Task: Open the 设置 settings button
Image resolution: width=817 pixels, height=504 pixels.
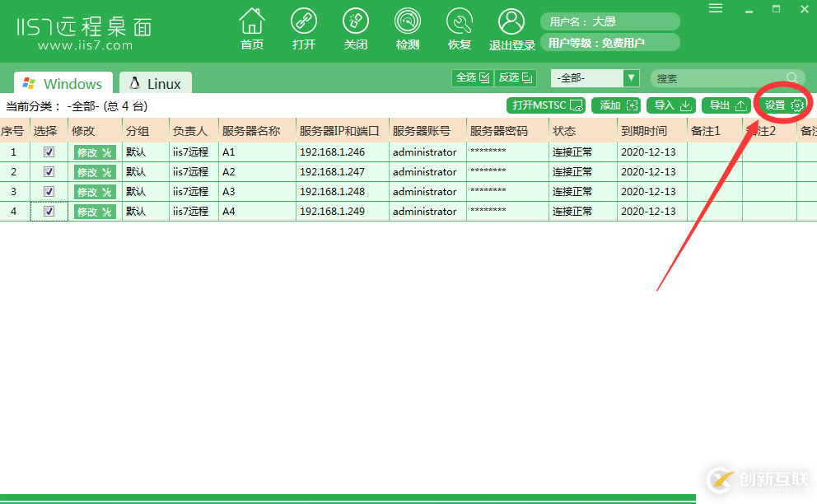Action: pyautogui.click(x=781, y=105)
